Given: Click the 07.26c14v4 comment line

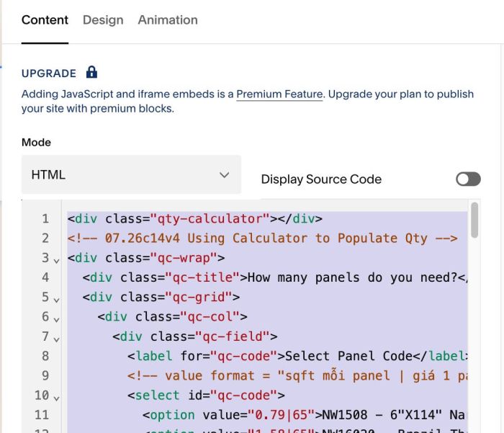Looking at the screenshot, I should (262, 238).
